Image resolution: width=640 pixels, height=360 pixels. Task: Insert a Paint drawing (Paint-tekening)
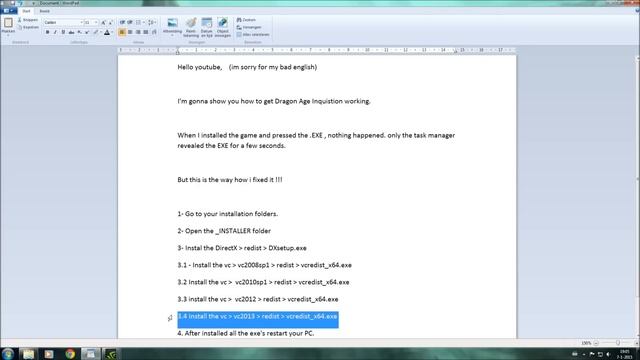[191, 28]
